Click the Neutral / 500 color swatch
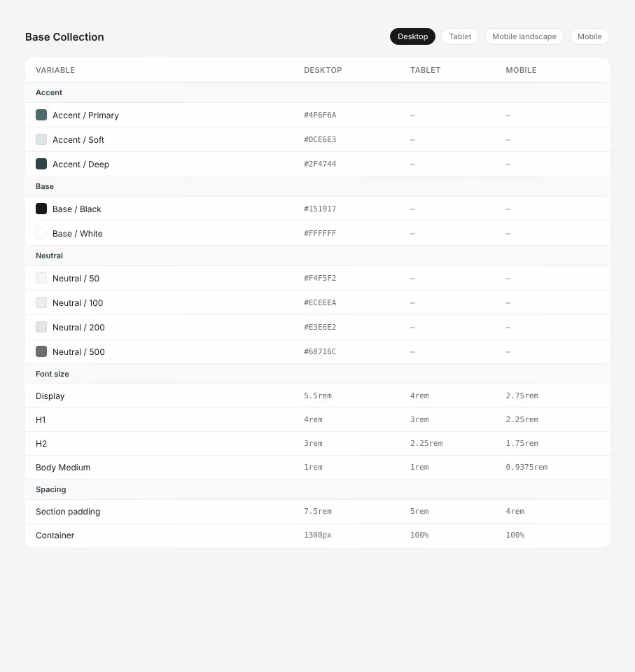The width and height of the screenshot is (635, 672). coord(41,351)
